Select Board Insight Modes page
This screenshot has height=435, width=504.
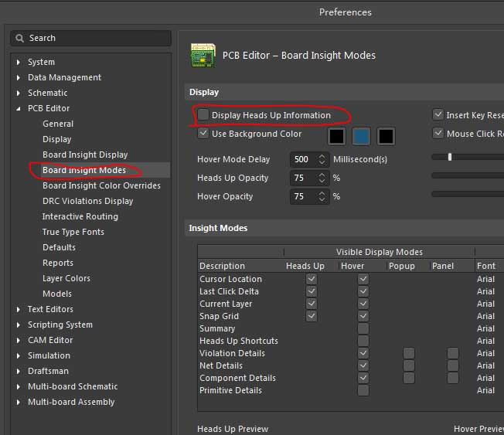pos(83,170)
